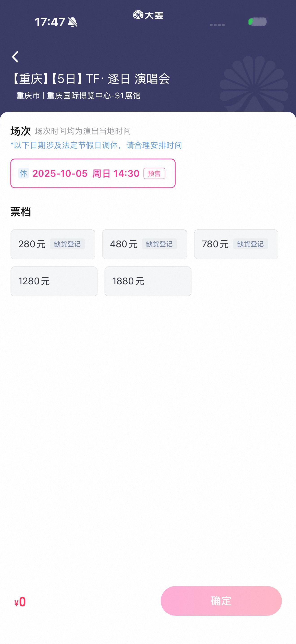Tap the 预售 presale tag
Screen dimensions: 296x644
click(x=154, y=174)
